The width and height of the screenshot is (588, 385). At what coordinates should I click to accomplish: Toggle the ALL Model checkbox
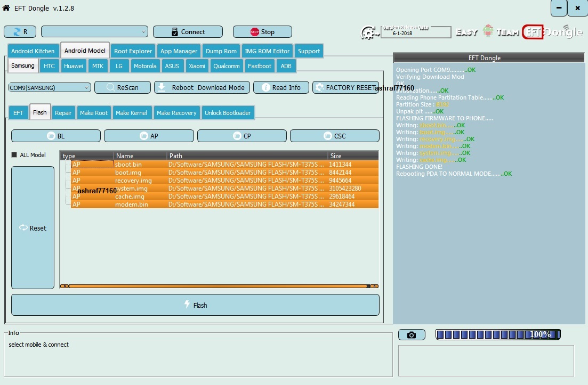tap(14, 154)
